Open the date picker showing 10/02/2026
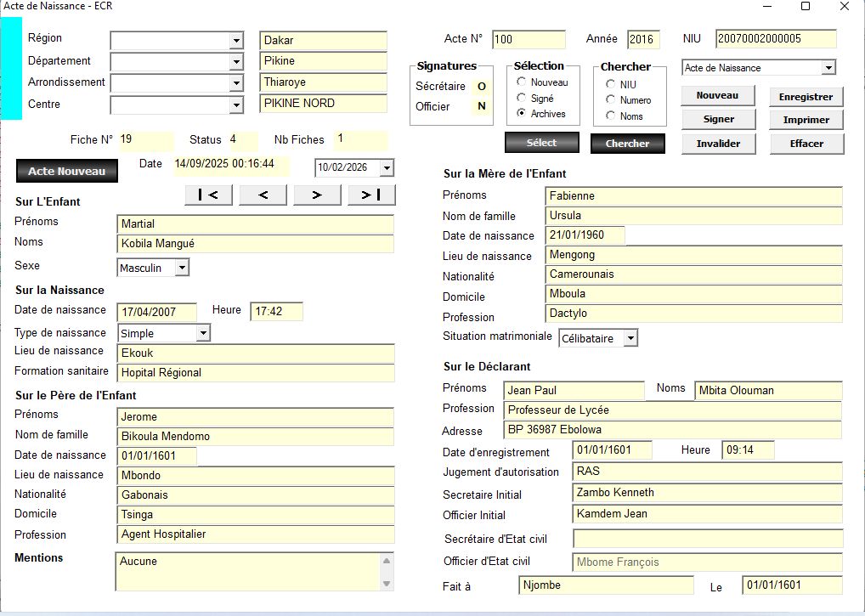The image size is (865, 616). coord(387,167)
